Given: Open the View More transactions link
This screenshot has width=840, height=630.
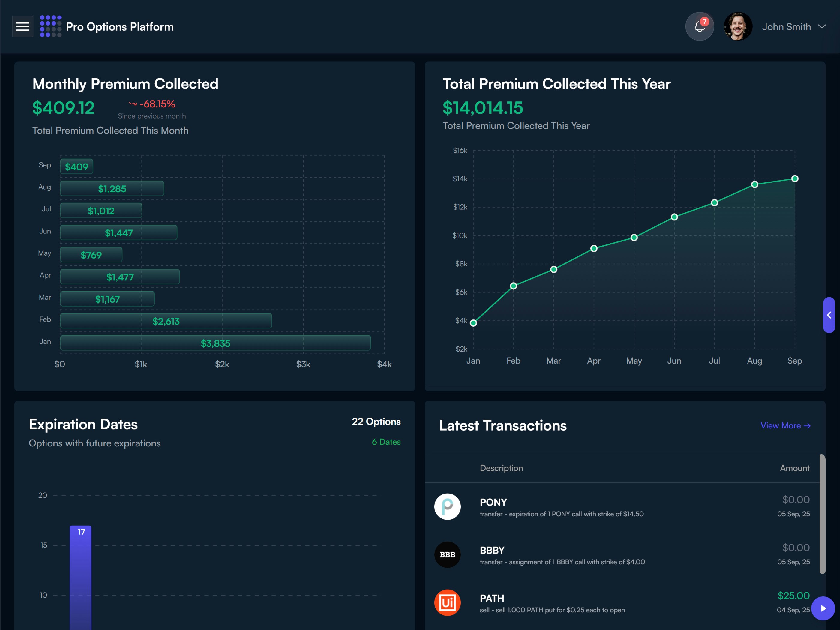Looking at the screenshot, I should tap(785, 426).
